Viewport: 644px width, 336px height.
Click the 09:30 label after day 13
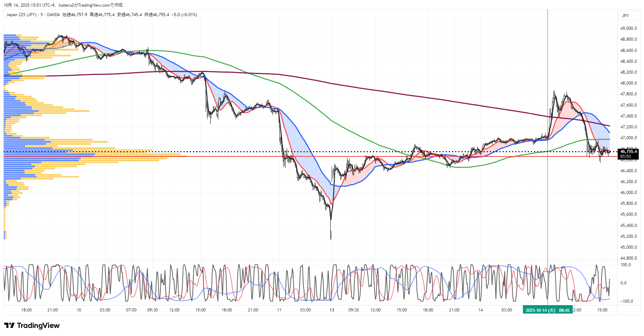point(353,310)
